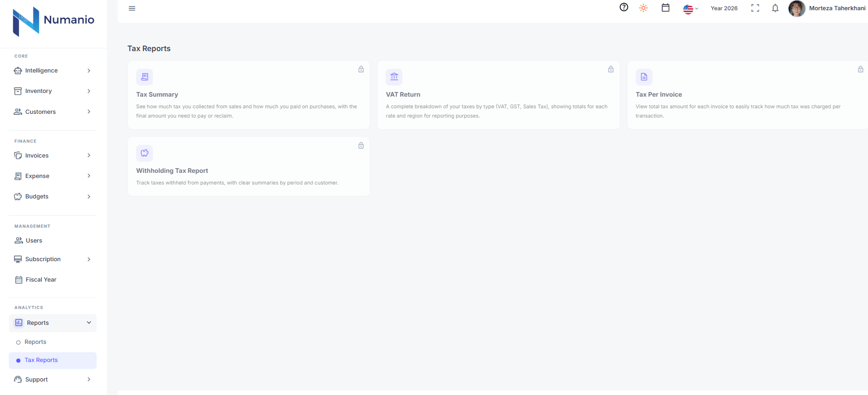Viewport: 868px width, 395px height.
Task: Click the Users icon in sidebar
Action: [19, 240]
